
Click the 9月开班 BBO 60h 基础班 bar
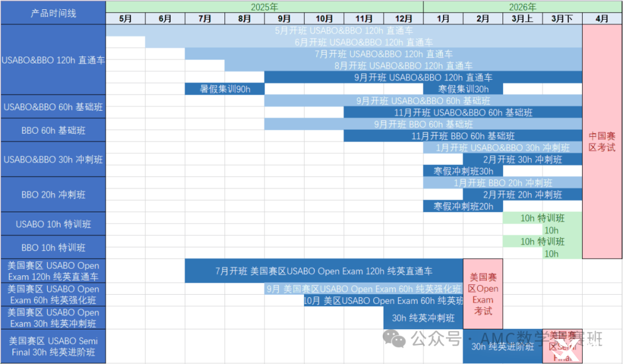423,124
